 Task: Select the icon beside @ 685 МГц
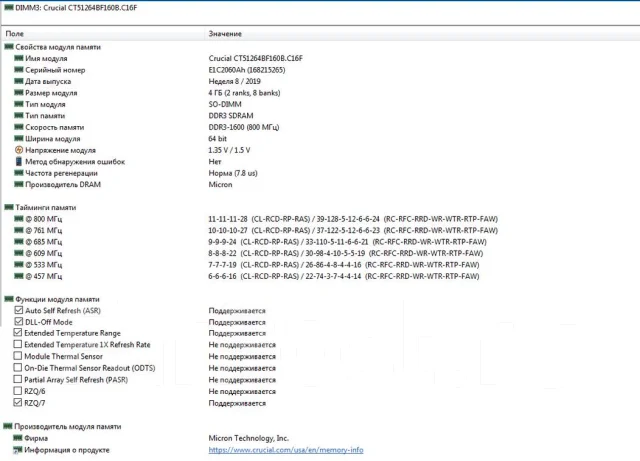coord(19,242)
